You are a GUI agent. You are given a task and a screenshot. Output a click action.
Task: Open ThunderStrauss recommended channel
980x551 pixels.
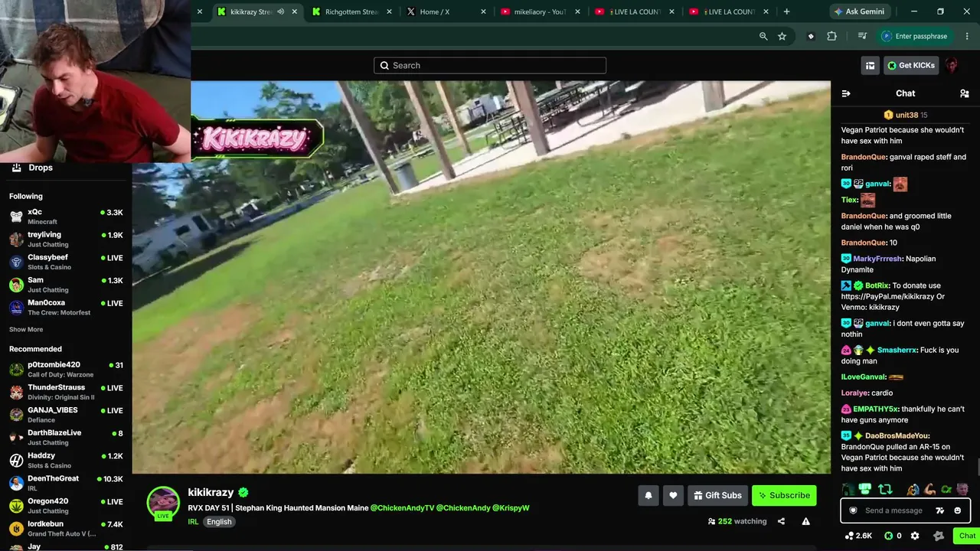point(66,393)
